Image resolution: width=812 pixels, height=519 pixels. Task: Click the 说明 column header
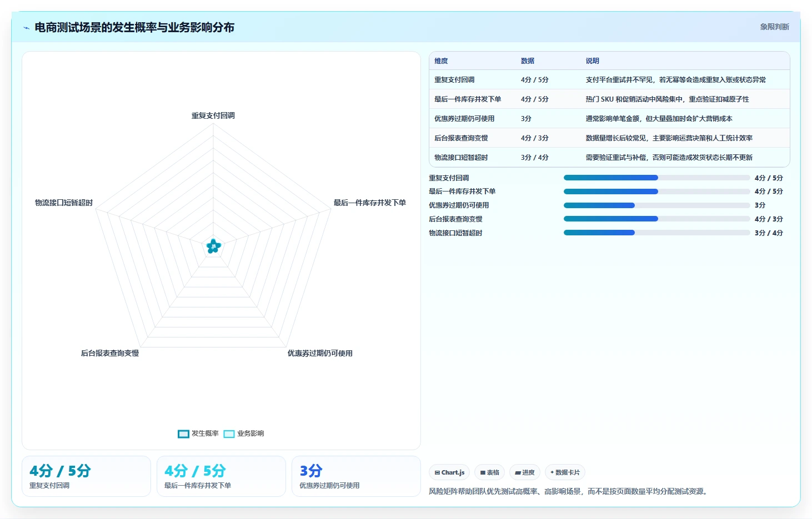click(592, 61)
